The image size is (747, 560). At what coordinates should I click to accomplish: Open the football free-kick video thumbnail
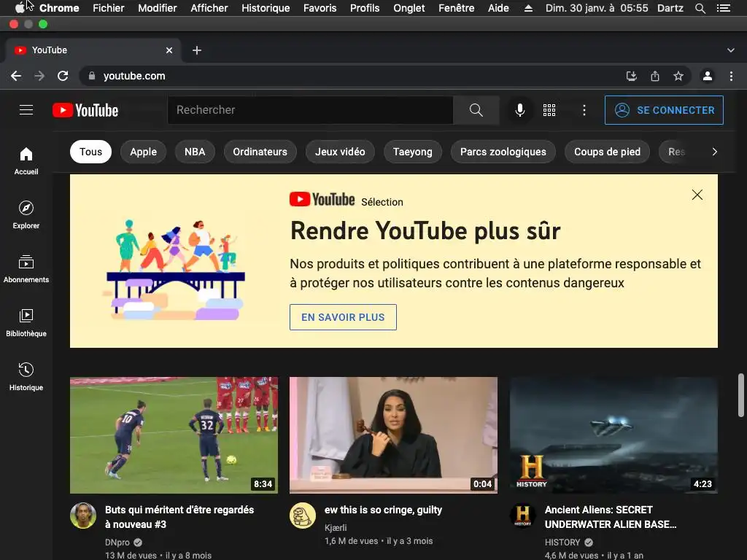(x=174, y=435)
